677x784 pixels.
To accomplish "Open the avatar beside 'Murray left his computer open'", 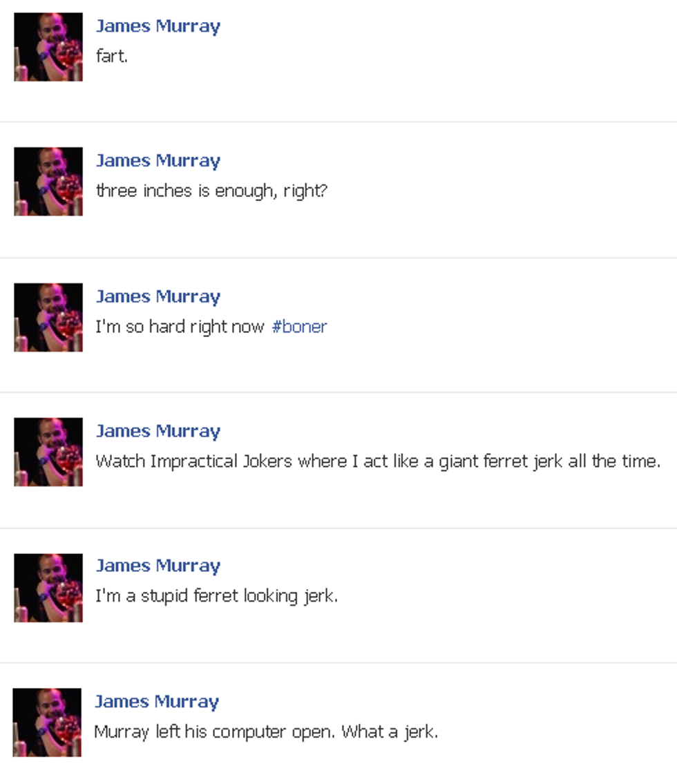I will (x=47, y=723).
